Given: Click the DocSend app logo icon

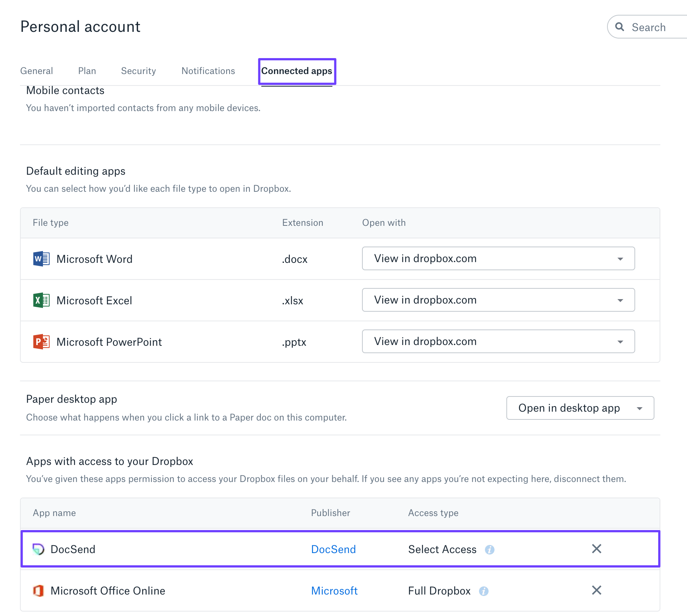Looking at the screenshot, I should (x=38, y=549).
